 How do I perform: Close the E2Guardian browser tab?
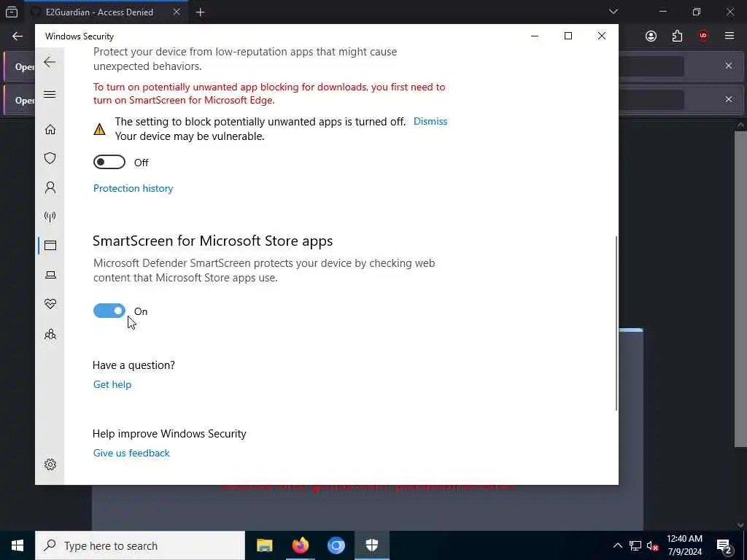point(177,12)
